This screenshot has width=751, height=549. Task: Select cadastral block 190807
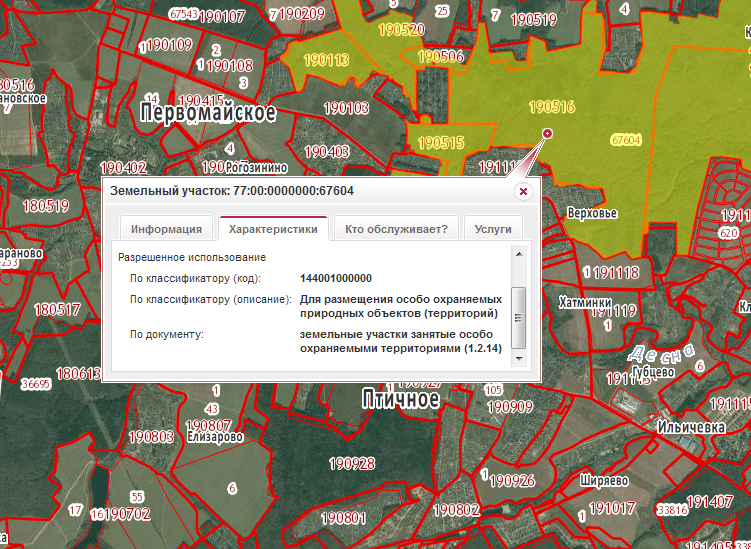(x=208, y=425)
